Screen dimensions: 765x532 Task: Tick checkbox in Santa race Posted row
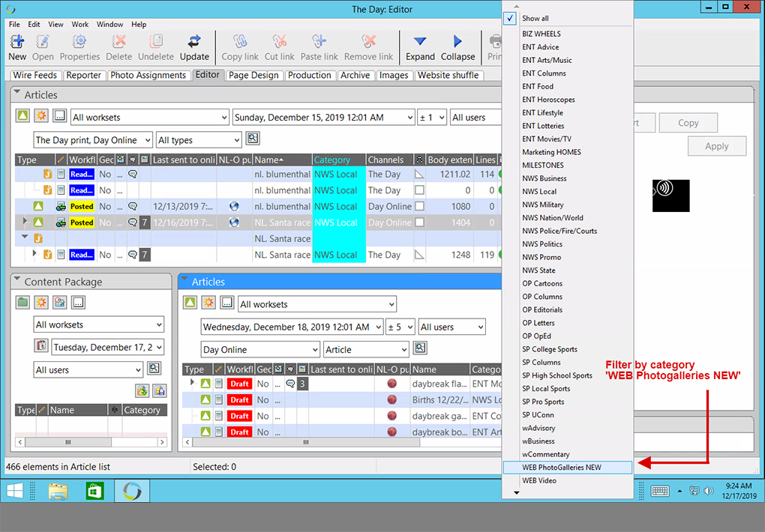point(419,223)
